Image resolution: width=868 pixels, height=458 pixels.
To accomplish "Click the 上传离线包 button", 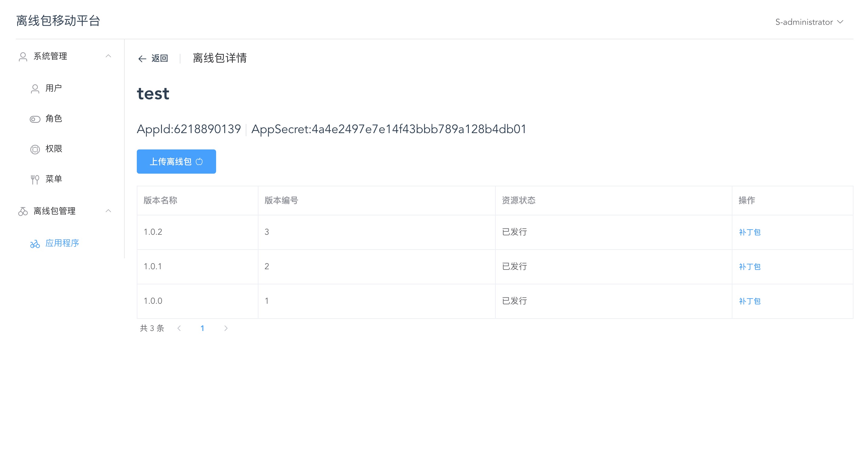I will (x=176, y=161).
